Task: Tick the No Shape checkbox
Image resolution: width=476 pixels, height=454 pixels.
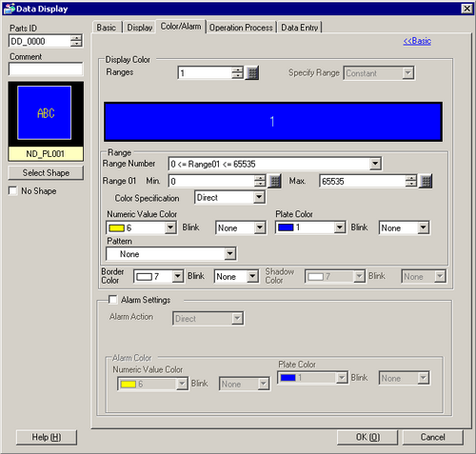Action: 13,190
